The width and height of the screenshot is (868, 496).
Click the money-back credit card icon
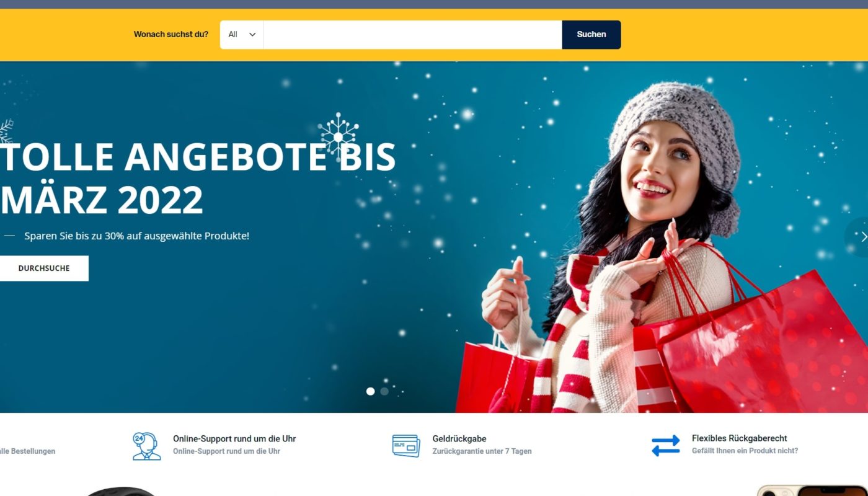tap(406, 446)
